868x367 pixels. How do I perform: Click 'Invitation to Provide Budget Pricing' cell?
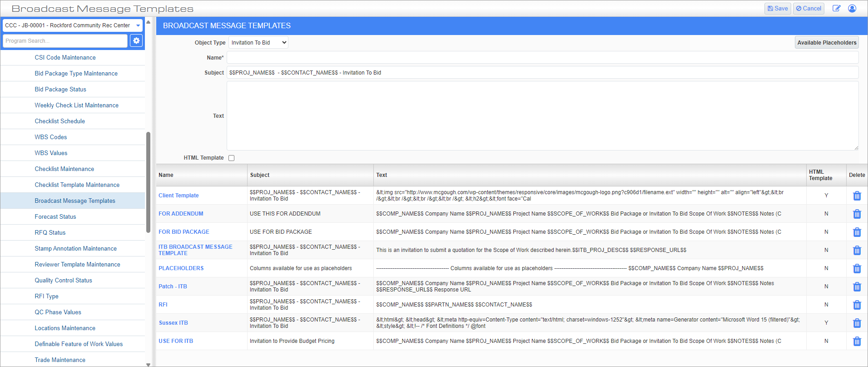pos(292,341)
